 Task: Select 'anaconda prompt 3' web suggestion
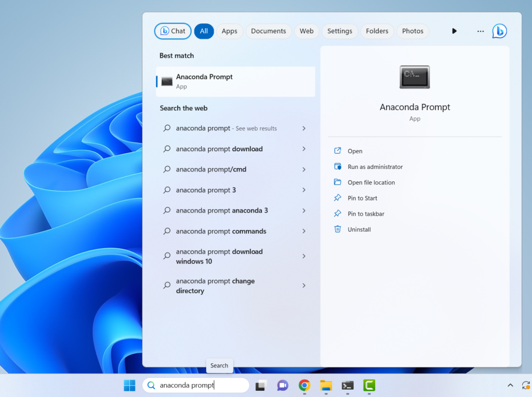[x=235, y=190]
